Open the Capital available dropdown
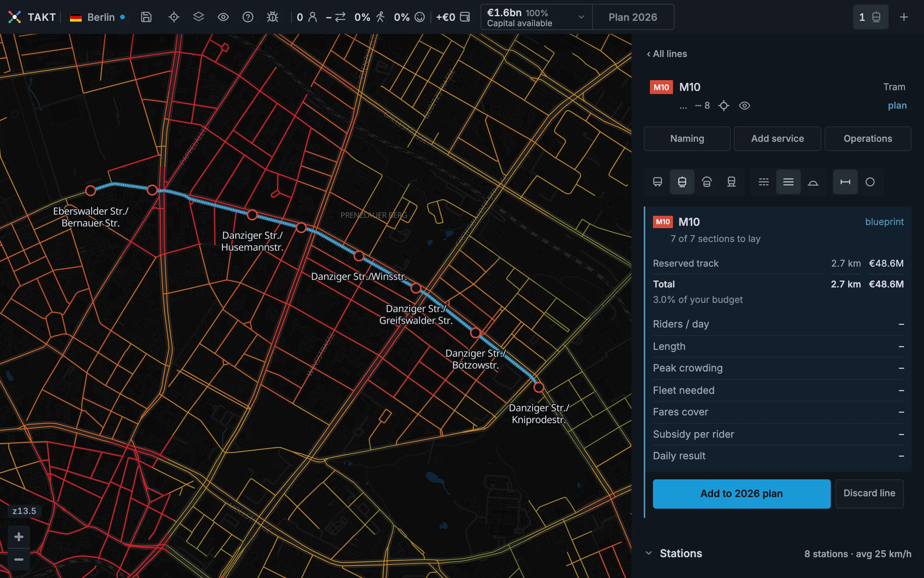Screen dimensions: 924x578 pyautogui.click(x=536, y=17)
